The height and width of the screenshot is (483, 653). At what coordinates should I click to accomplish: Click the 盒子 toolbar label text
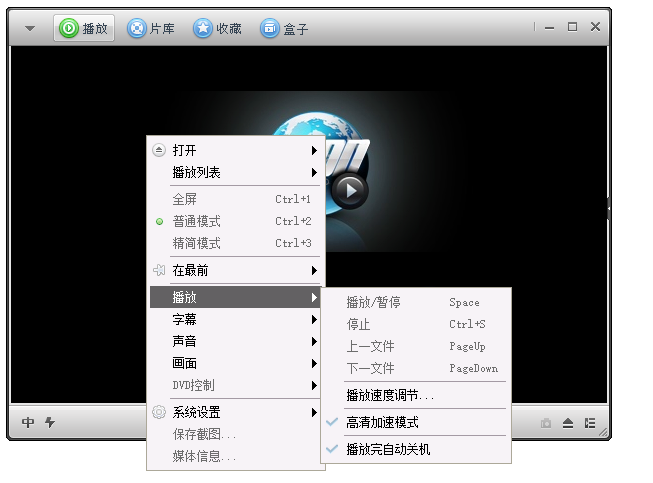[x=296, y=29]
